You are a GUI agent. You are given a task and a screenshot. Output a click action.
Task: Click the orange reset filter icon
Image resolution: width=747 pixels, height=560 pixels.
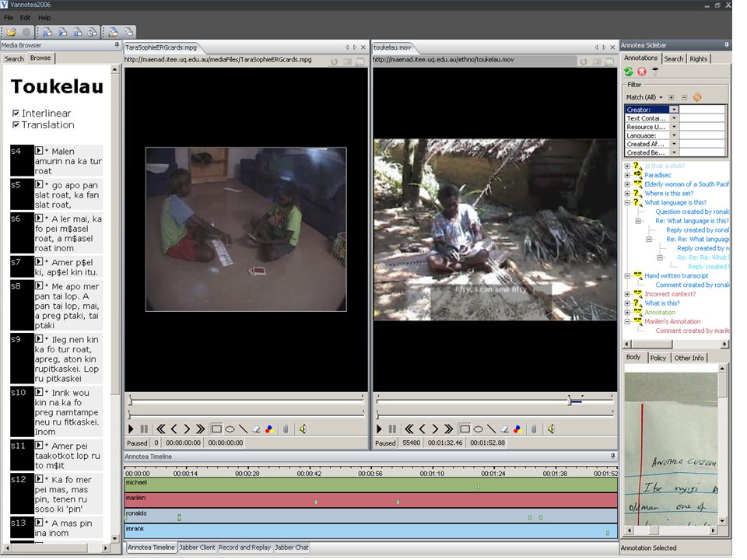click(x=697, y=97)
